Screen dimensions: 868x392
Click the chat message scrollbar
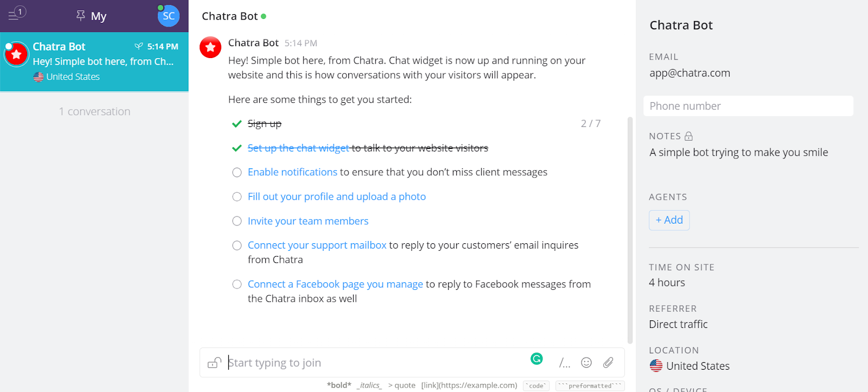[630, 230]
